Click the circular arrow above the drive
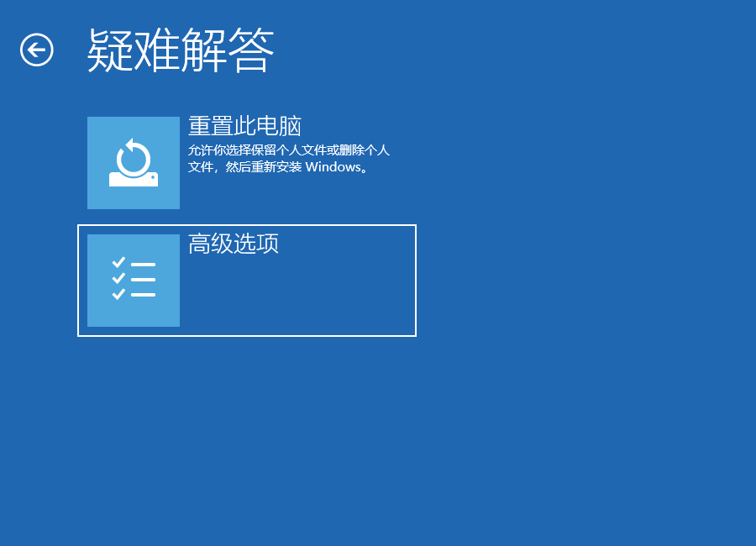This screenshot has height=546, width=756. coord(133,156)
